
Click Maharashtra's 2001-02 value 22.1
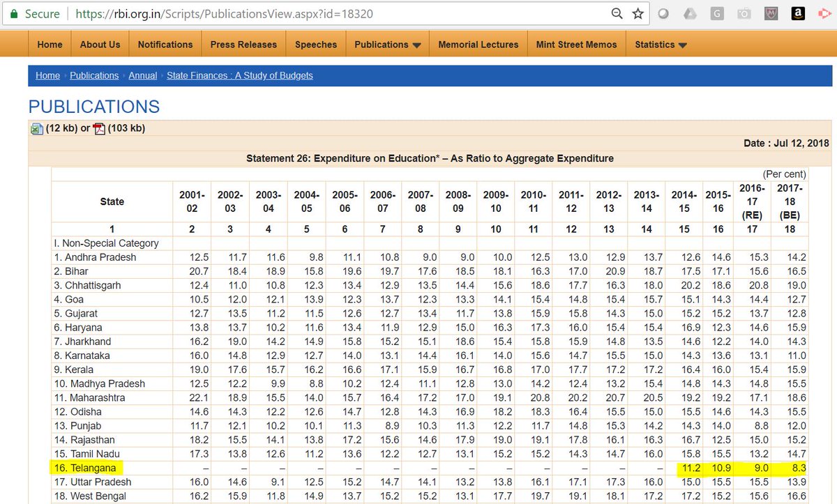coord(198,398)
